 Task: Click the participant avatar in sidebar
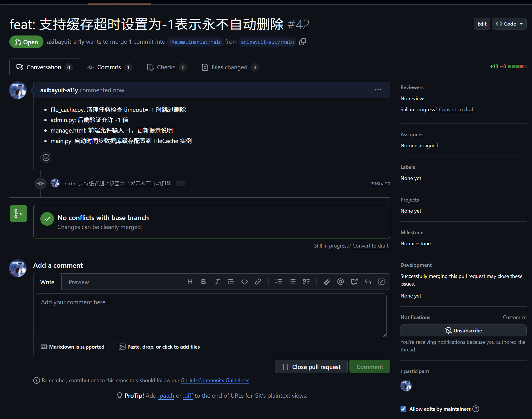point(406,386)
